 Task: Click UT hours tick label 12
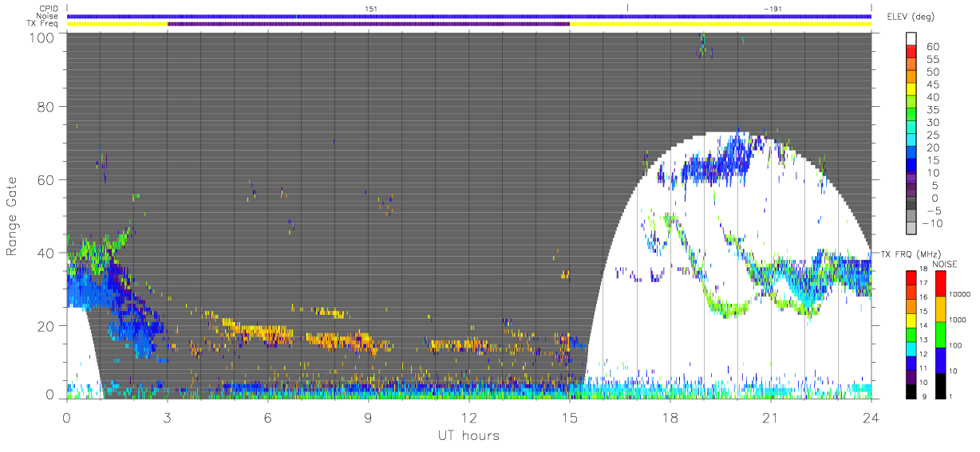(468, 418)
